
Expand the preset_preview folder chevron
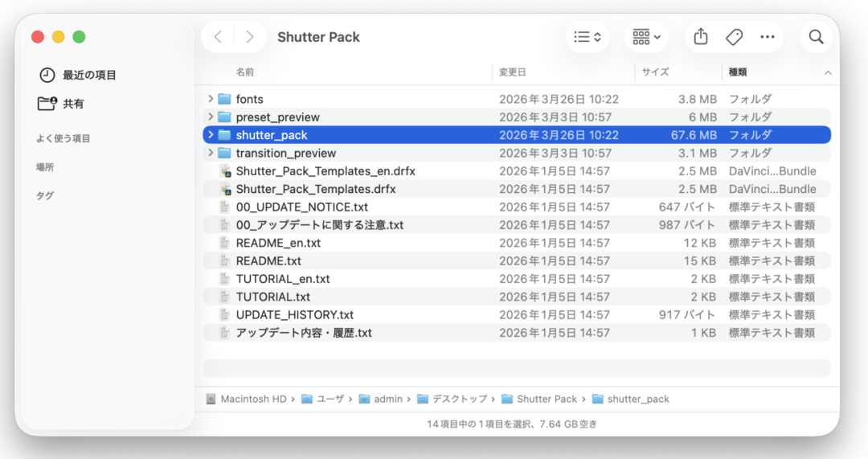coord(211,117)
